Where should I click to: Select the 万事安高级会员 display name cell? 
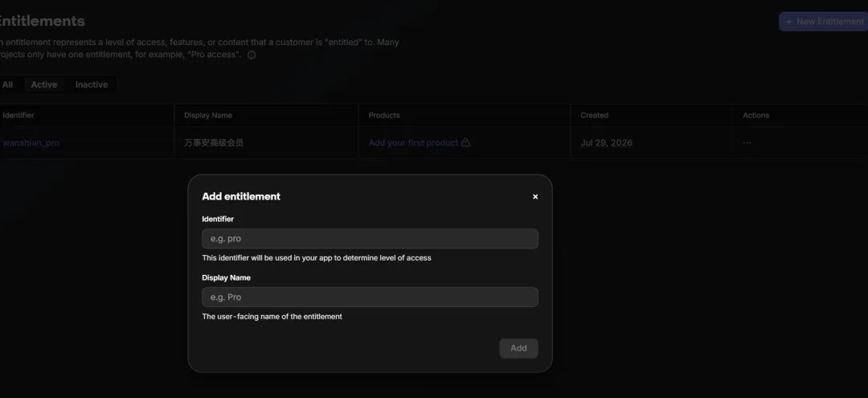coord(214,143)
